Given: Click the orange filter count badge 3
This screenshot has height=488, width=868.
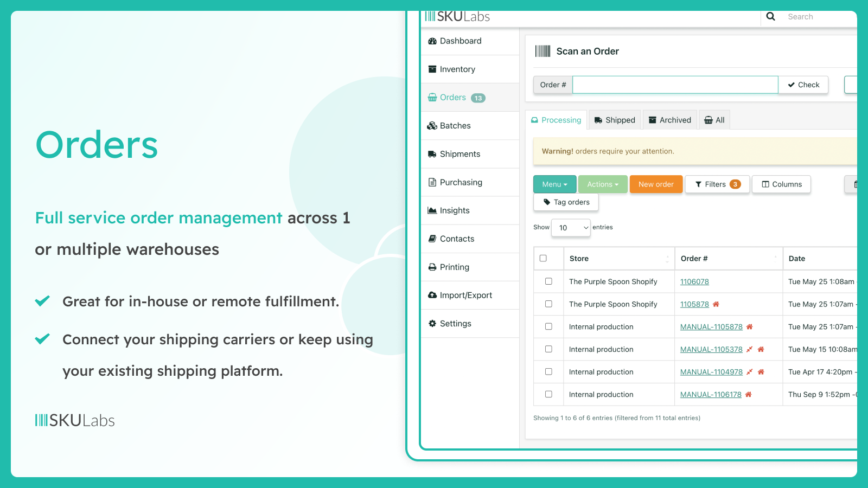Looking at the screenshot, I should [x=735, y=184].
